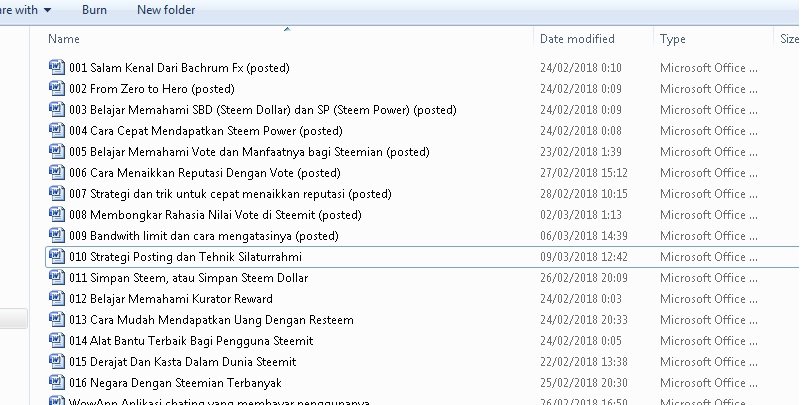Click Word icon of 011 Simpan Steem file
808x405 pixels.
(57, 278)
